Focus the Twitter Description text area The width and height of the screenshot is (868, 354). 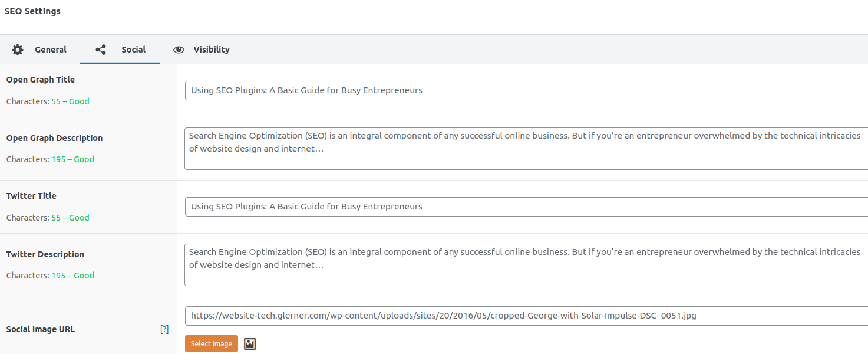[526, 265]
